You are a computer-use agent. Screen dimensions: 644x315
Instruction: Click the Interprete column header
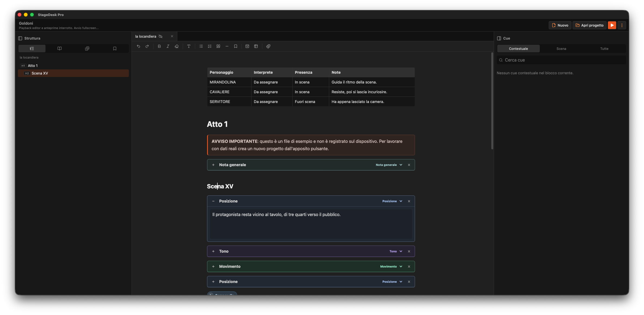click(x=272, y=72)
